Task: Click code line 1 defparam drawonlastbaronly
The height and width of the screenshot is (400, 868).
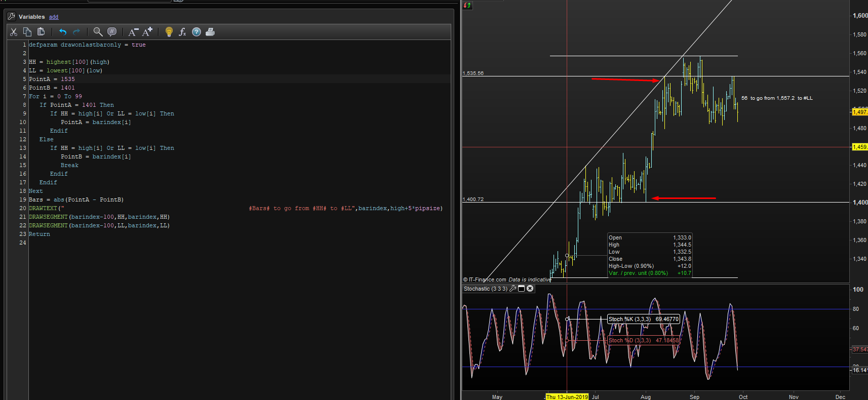Action: [87, 45]
